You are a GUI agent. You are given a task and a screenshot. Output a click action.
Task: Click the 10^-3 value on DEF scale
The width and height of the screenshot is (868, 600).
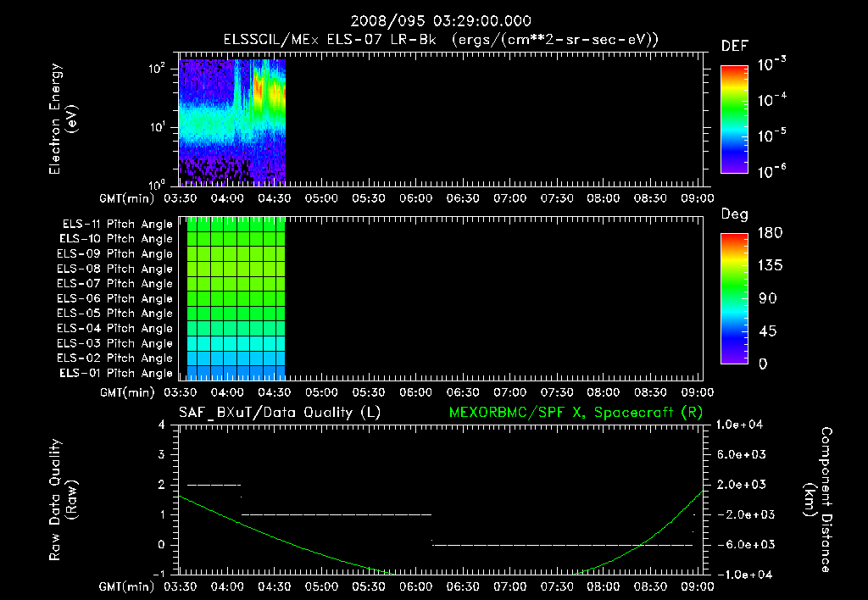771,64
